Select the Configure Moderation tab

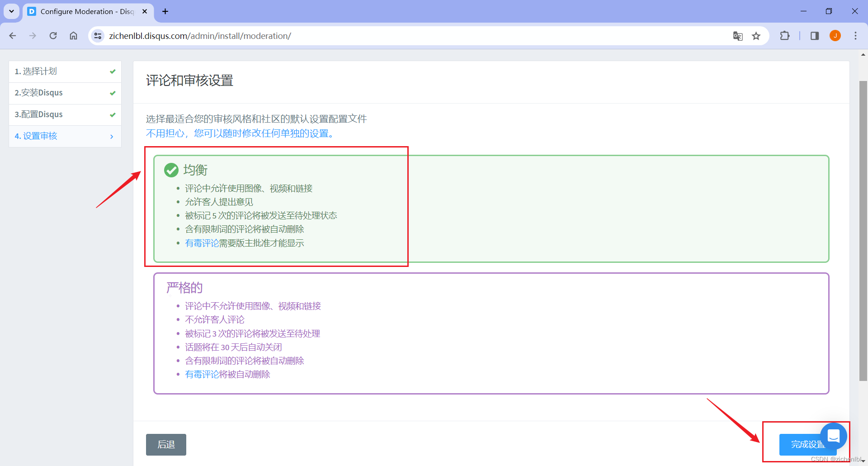pos(88,11)
